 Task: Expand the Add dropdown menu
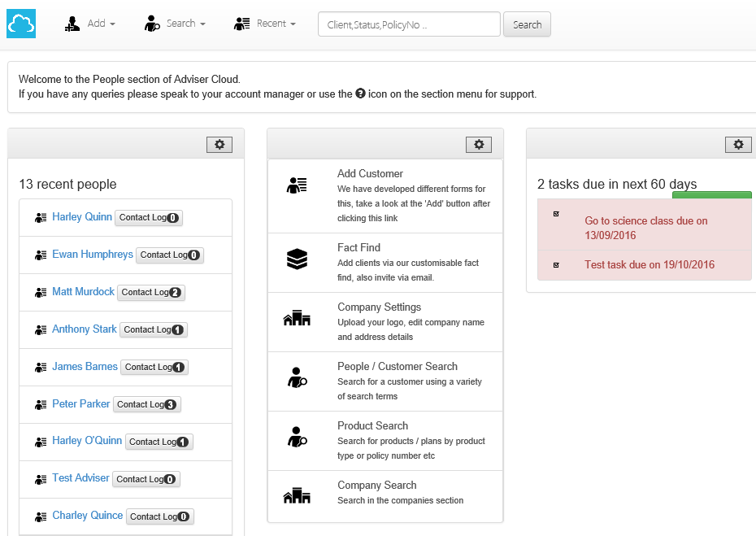[x=90, y=24]
